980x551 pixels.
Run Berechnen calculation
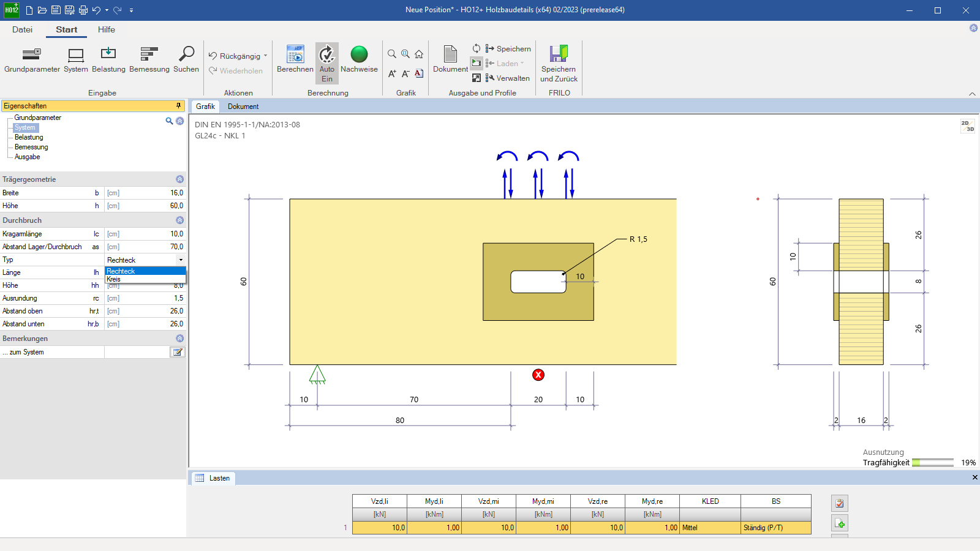(x=295, y=60)
